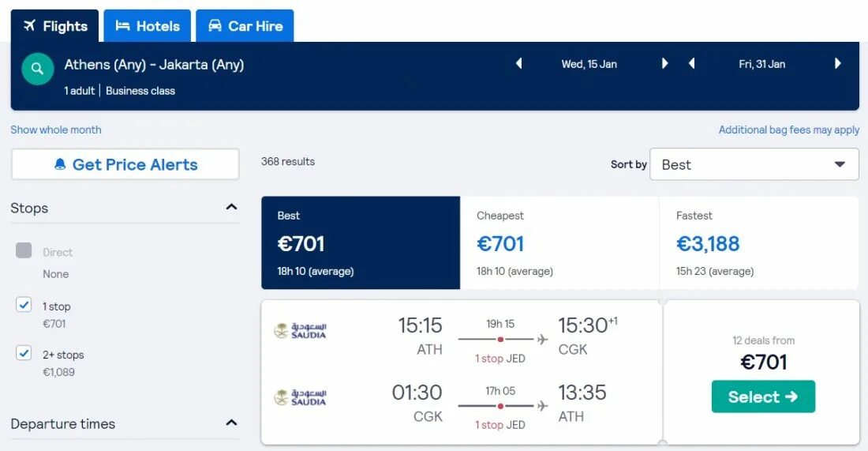Click Saudia logo on return flight
868x451 pixels.
(x=300, y=398)
